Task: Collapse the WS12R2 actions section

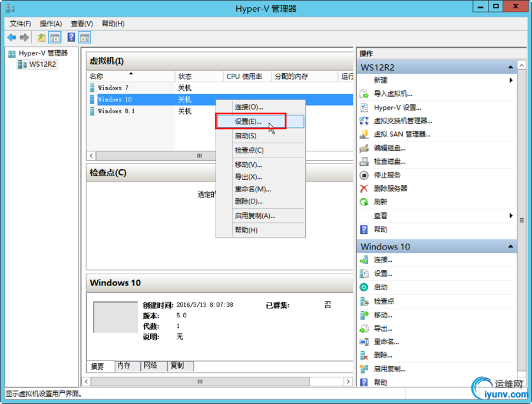Action: [x=510, y=67]
